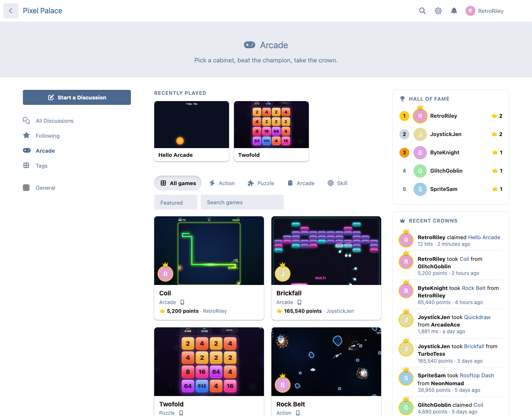Click the back arrow beside Pixel Palace

click(x=11, y=11)
